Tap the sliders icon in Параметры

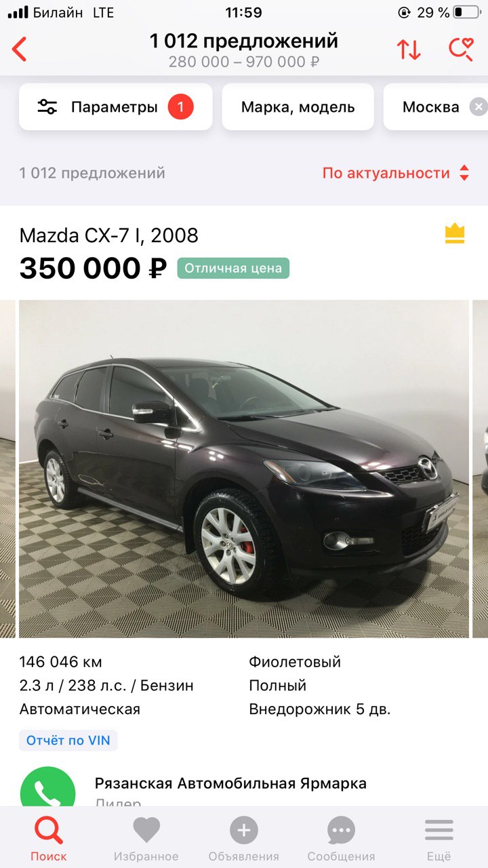point(47,107)
